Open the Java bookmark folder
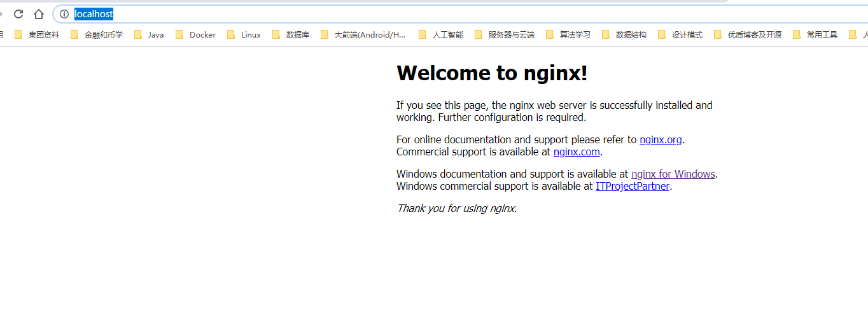The width and height of the screenshot is (868, 319). (x=149, y=35)
